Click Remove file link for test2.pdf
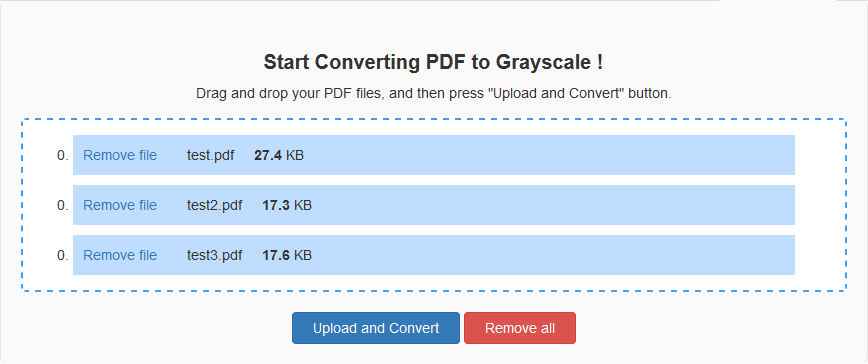 [120, 205]
